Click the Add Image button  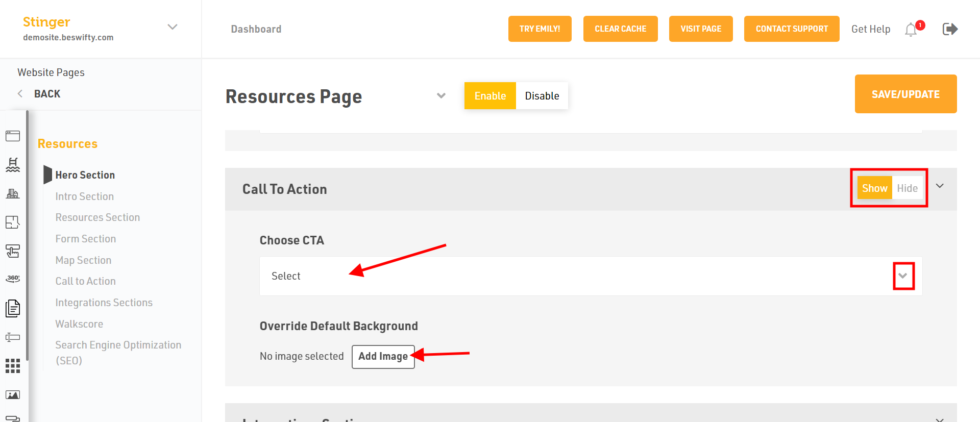(383, 357)
